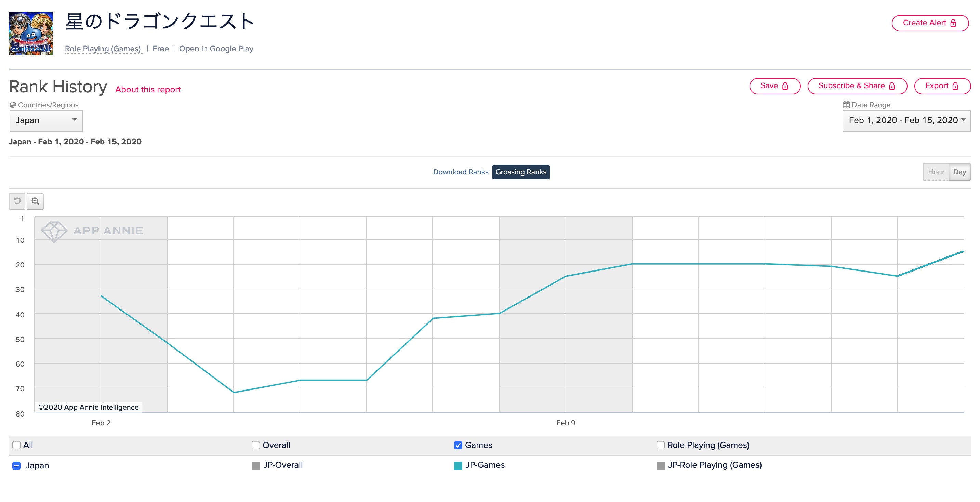Click the Export button
980x502 pixels.
coord(942,86)
